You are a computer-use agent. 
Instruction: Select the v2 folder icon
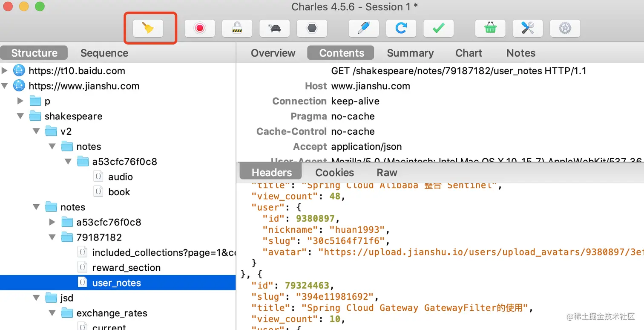click(51, 131)
